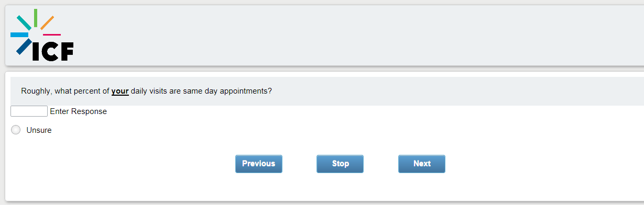Click the ICF logo in the header

click(x=42, y=35)
